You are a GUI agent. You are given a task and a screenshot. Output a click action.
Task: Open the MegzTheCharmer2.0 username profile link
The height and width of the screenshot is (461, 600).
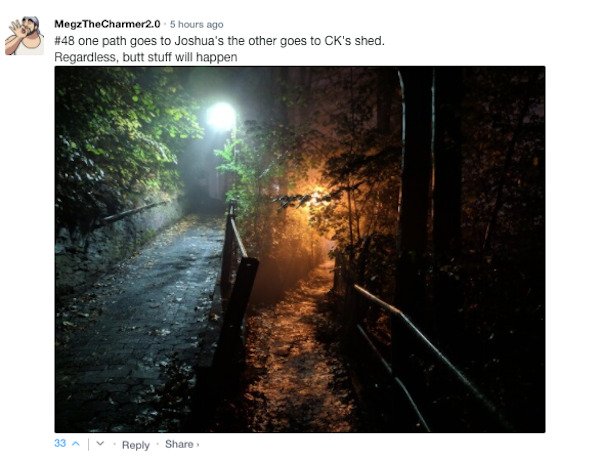pyautogui.click(x=107, y=24)
